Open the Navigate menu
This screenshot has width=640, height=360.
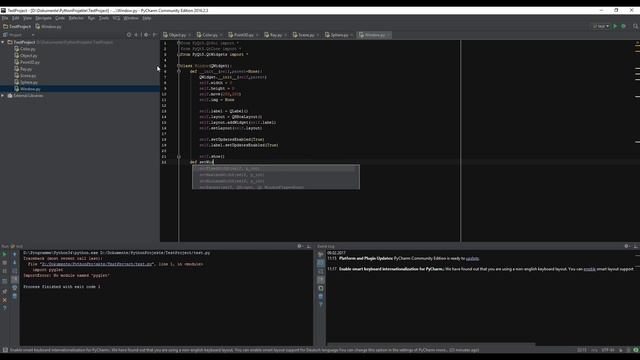click(43, 18)
